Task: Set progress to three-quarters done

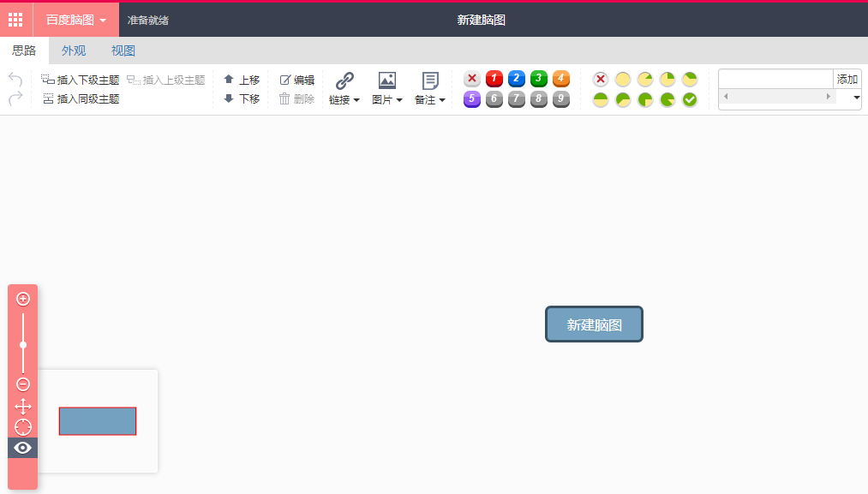Action: pyautogui.click(x=645, y=99)
